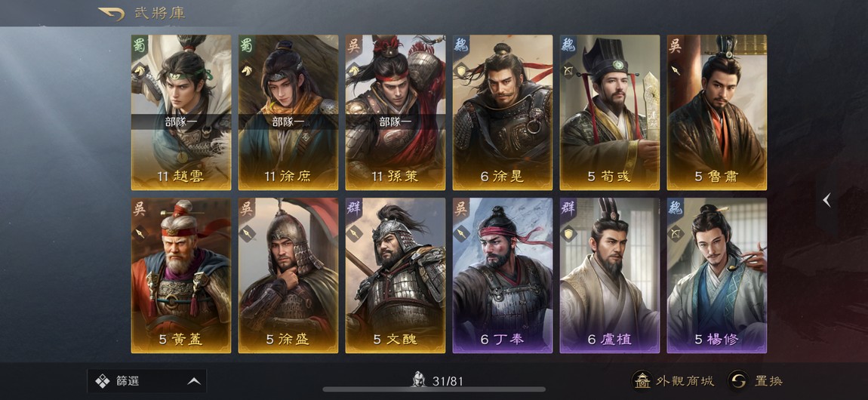This screenshot has width=868, height=400.
Task: Expand the side panel using the left-pointing arrow
Action: click(x=826, y=200)
